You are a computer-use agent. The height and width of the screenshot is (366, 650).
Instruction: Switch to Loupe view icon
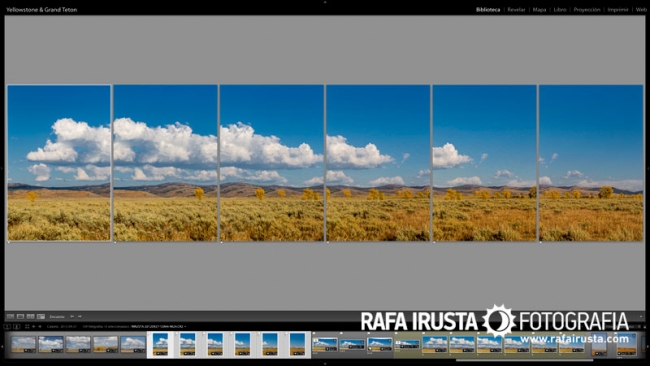(20, 317)
